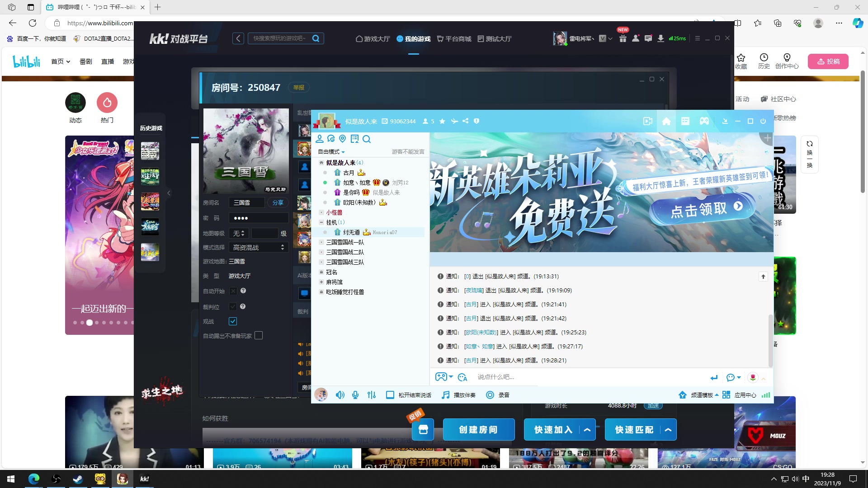Open the audio mixer sliders icon
Image resolution: width=868 pixels, height=488 pixels.
[371, 394]
